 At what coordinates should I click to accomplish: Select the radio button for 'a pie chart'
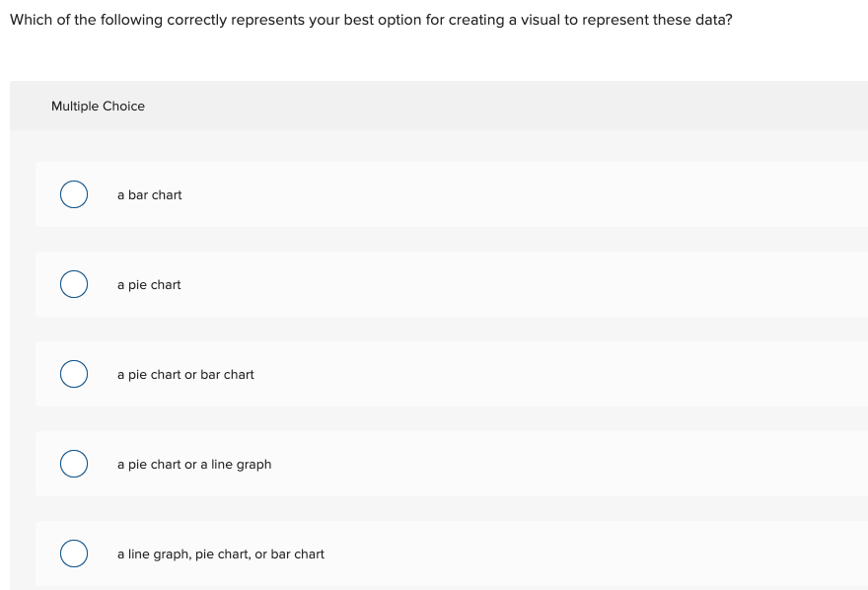coord(74,284)
